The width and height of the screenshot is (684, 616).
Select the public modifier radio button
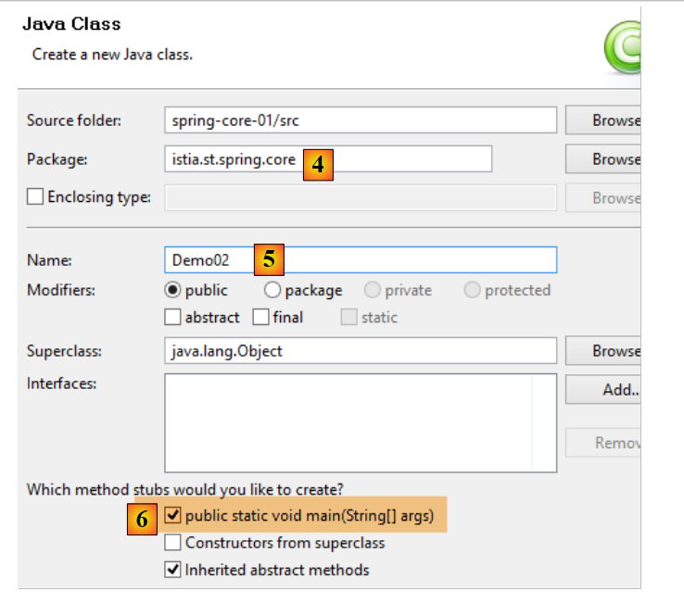pos(172,290)
